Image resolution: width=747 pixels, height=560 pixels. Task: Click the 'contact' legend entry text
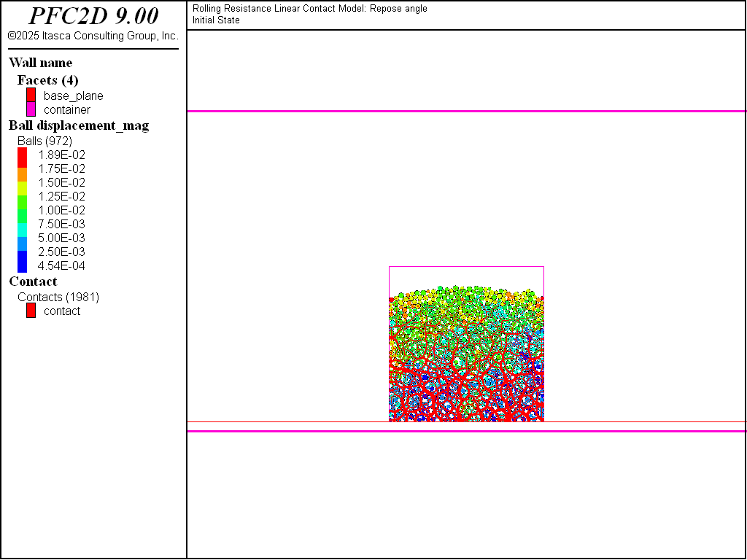point(62,311)
